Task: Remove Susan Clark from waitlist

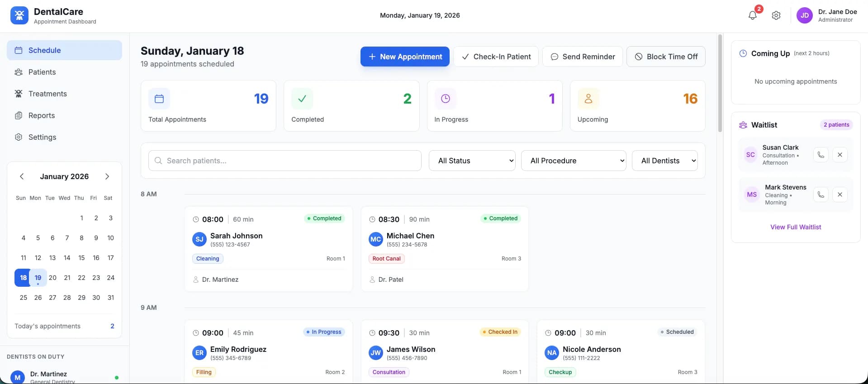Action: 840,155
